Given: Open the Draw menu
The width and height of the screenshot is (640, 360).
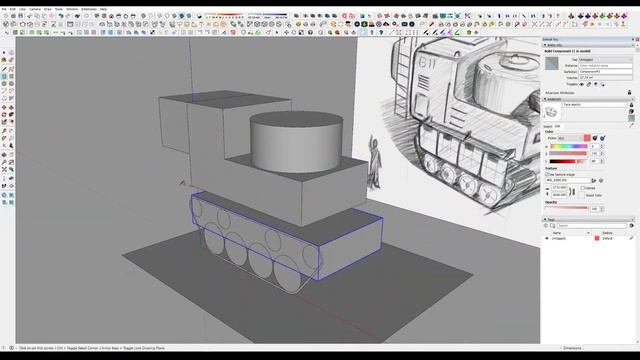Looking at the screenshot, I should (48, 9).
